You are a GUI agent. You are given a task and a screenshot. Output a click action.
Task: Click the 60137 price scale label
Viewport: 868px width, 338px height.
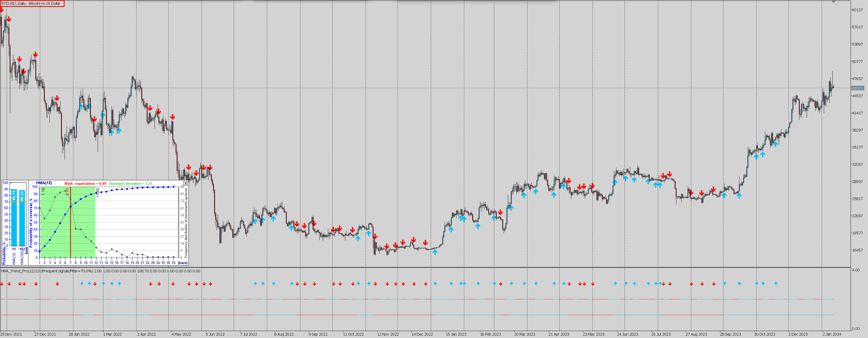coord(857,10)
